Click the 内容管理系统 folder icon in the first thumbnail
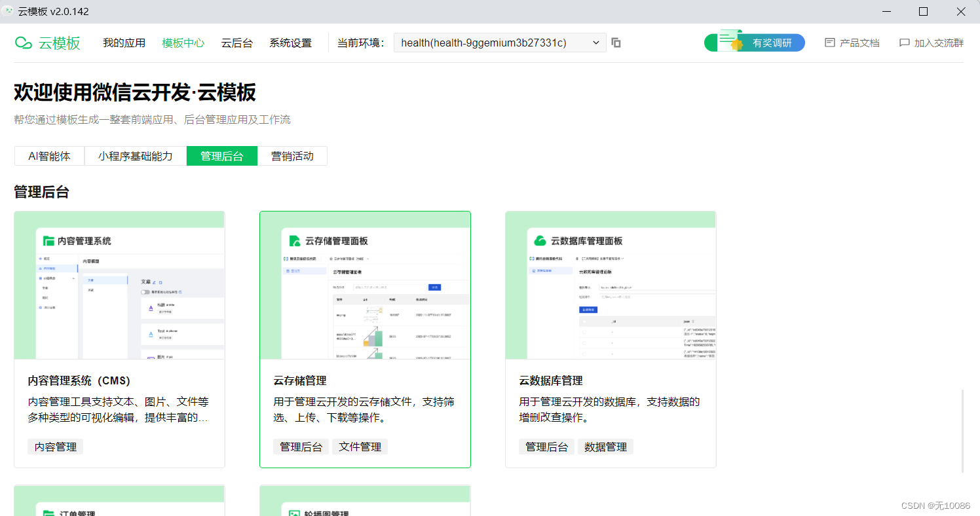980x516 pixels. click(49, 241)
